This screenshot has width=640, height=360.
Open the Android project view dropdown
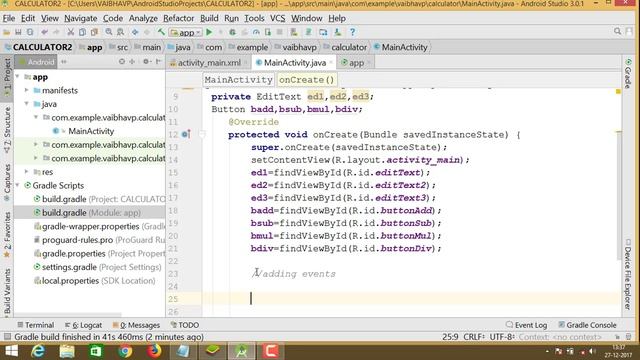(x=36, y=62)
